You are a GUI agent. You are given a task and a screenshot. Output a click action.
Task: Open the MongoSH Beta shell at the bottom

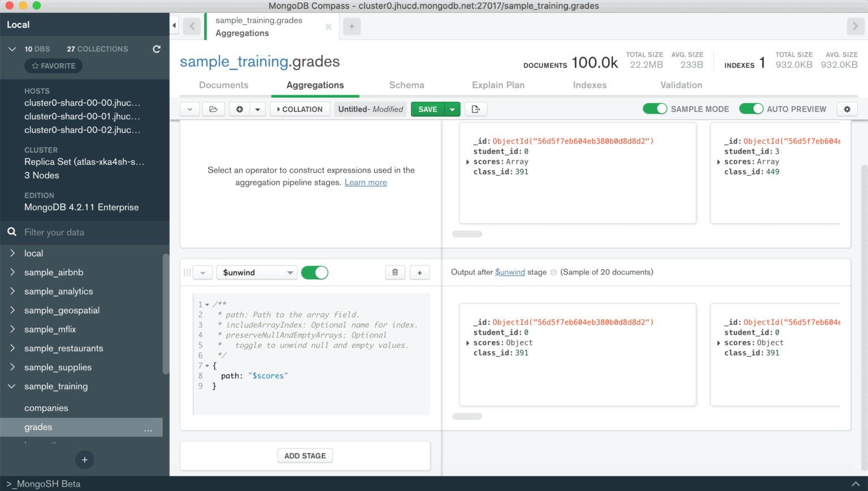coord(42,484)
